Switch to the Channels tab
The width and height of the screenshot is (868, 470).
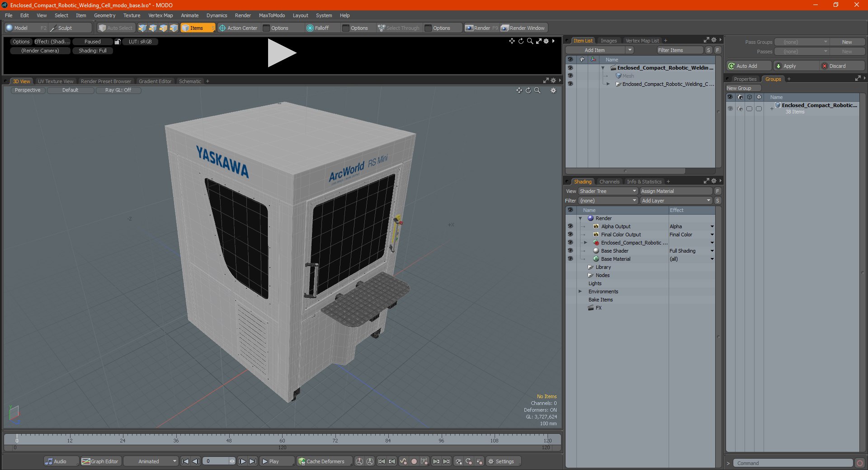click(609, 182)
